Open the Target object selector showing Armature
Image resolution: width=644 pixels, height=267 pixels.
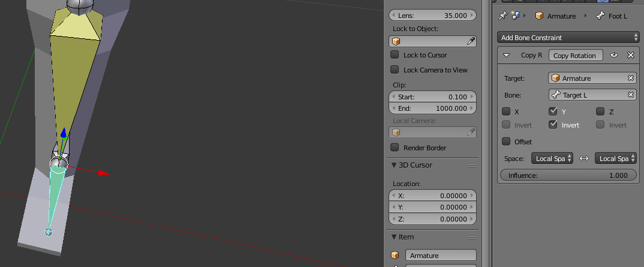[x=592, y=78]
